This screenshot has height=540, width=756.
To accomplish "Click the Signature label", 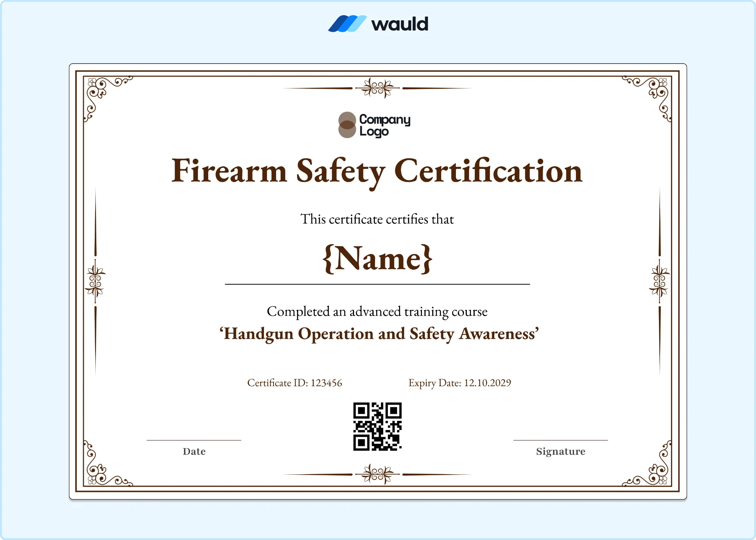I will coord(561,451).
